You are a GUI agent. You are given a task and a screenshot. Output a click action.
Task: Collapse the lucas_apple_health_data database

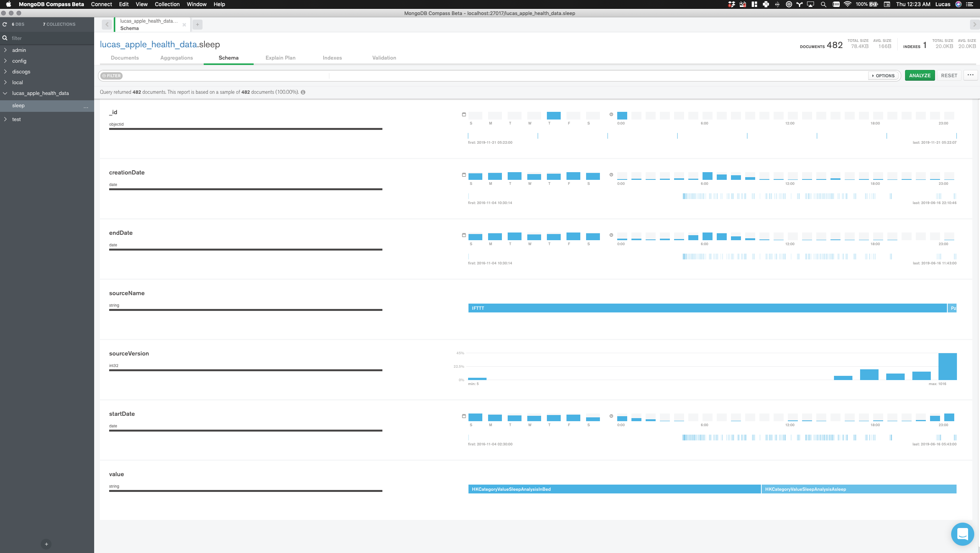(x=5, y=93)
